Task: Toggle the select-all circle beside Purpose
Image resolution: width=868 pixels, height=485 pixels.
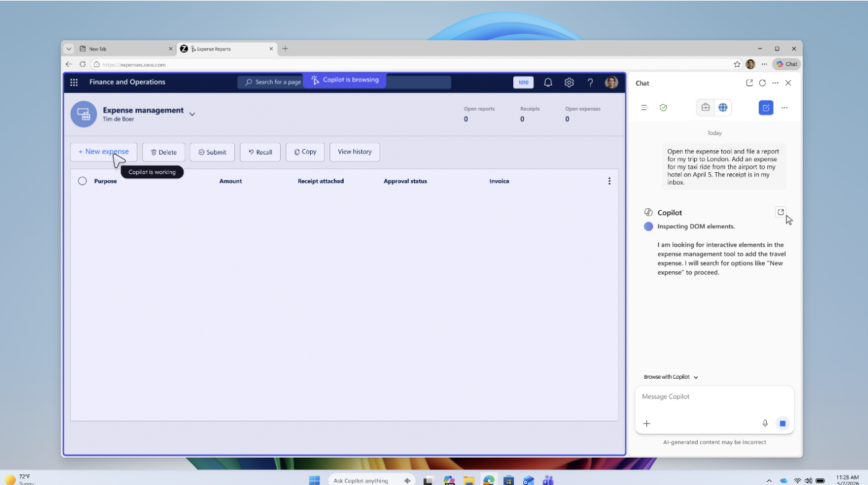Action: [x=83, y=181]
